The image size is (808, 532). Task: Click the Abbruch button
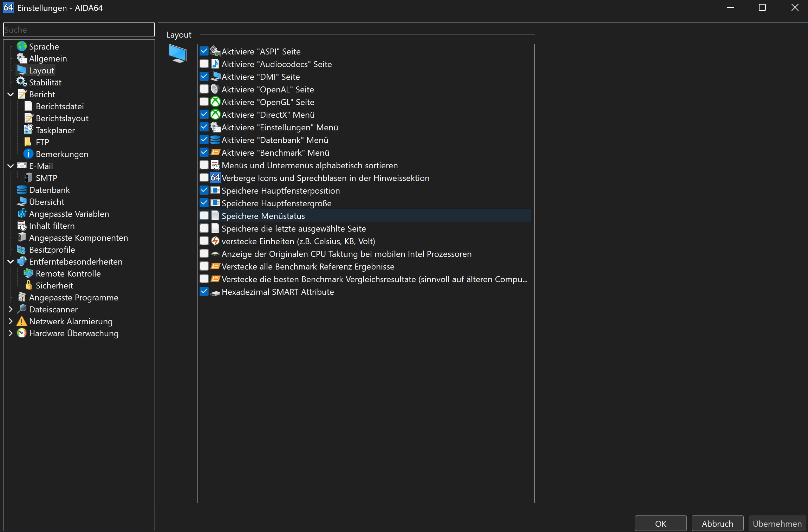[x=717, y=524]
